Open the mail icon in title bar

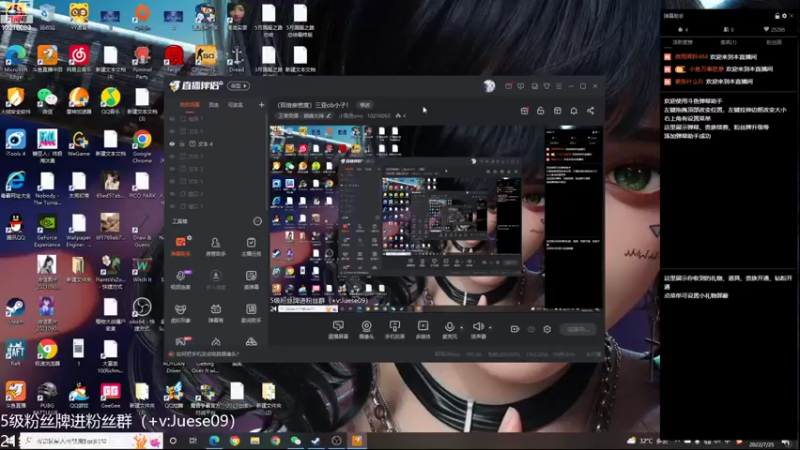click(x=508, y=86)
